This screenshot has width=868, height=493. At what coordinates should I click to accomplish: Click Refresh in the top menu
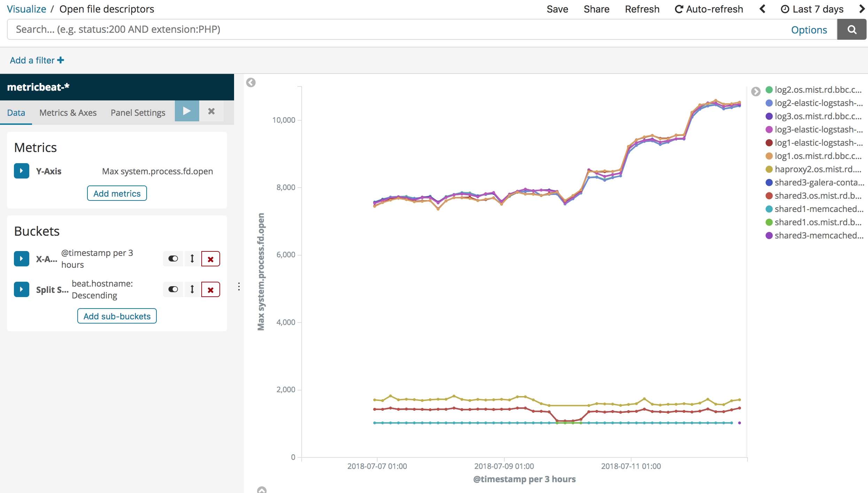tap(642, 9)
